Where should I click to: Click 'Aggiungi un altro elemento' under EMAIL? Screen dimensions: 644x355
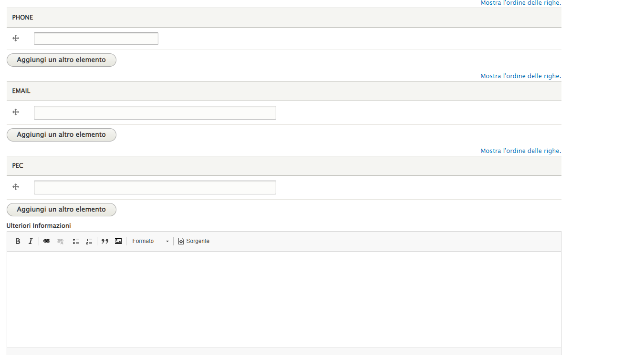62,135
